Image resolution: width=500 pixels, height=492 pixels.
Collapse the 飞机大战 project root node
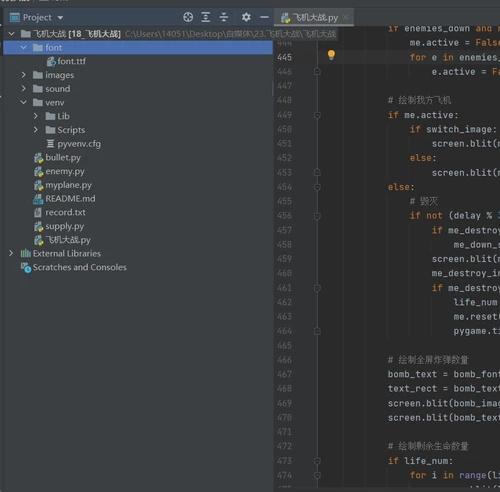tap(12, 34)
